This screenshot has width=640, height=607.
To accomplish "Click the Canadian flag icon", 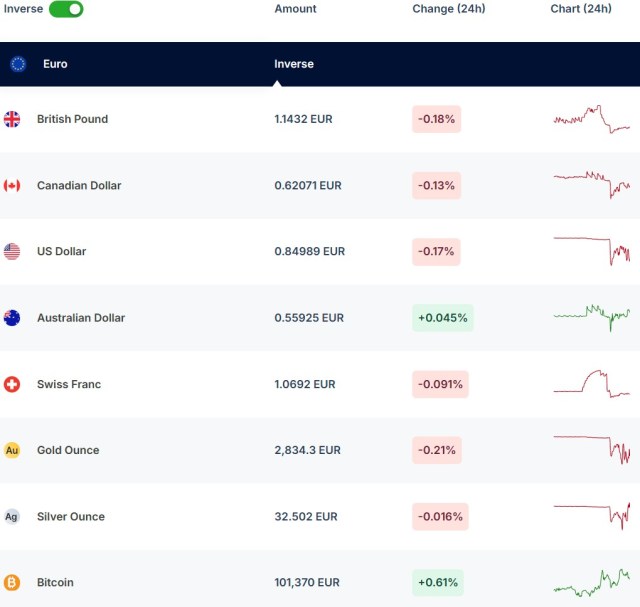I will 12,185.
